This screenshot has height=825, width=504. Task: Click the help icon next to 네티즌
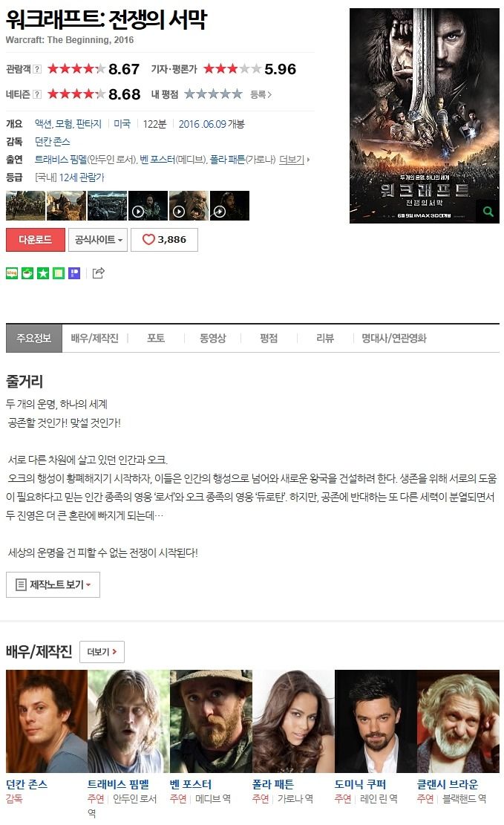[x=37, y=94]
